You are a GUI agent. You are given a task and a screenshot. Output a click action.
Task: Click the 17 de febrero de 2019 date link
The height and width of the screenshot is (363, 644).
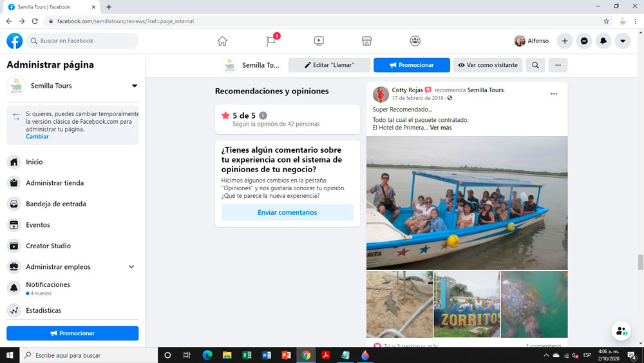tap(418, 98)
